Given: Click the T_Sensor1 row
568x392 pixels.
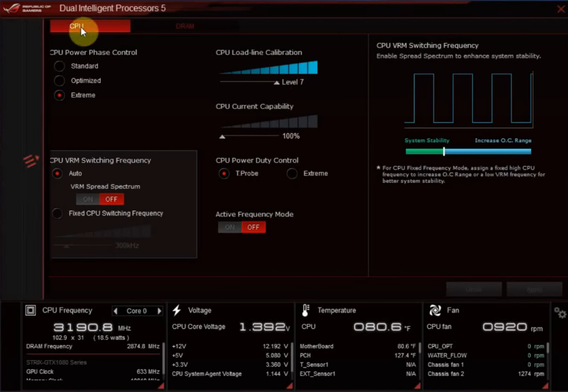Looking at the screenshot, I should click(x=358, y=365).
